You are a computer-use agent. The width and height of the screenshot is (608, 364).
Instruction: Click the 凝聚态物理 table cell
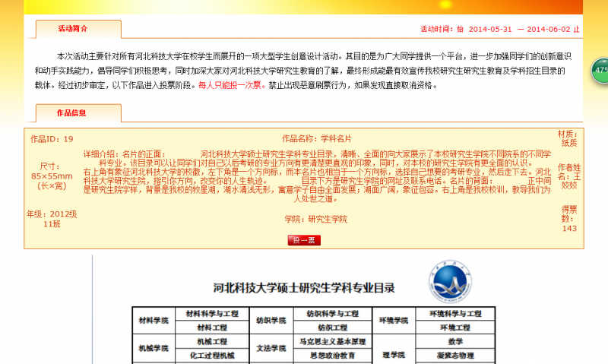[455, 356]
